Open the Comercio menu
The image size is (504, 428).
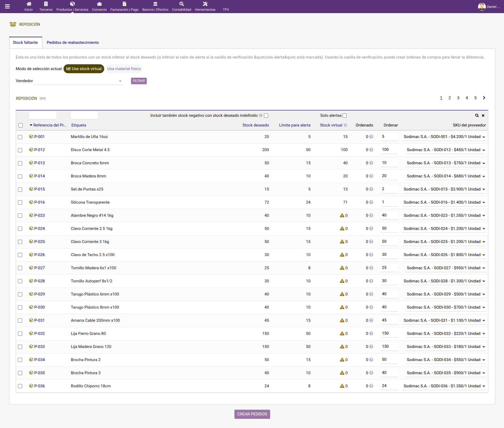[x=99, y=7]
